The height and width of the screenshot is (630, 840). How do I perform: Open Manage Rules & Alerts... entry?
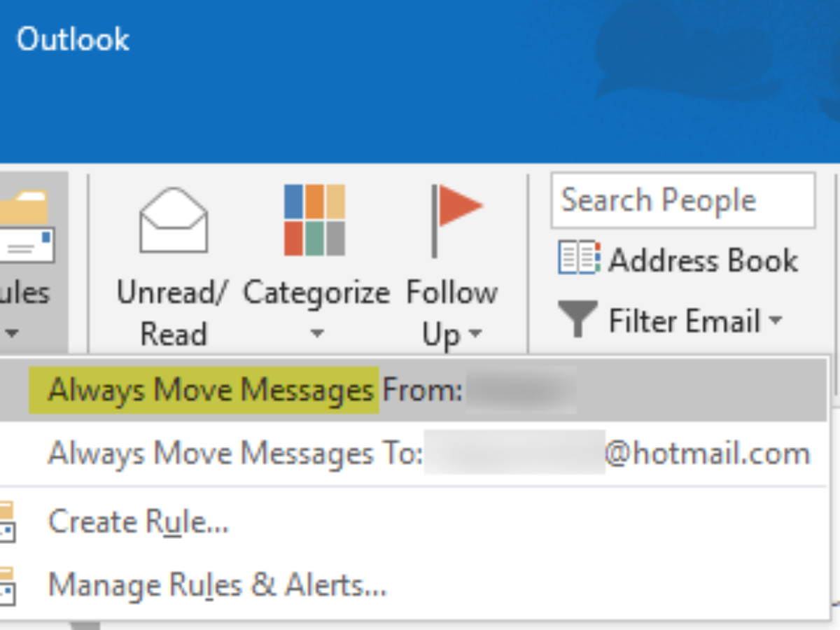(x=217, y=585)
